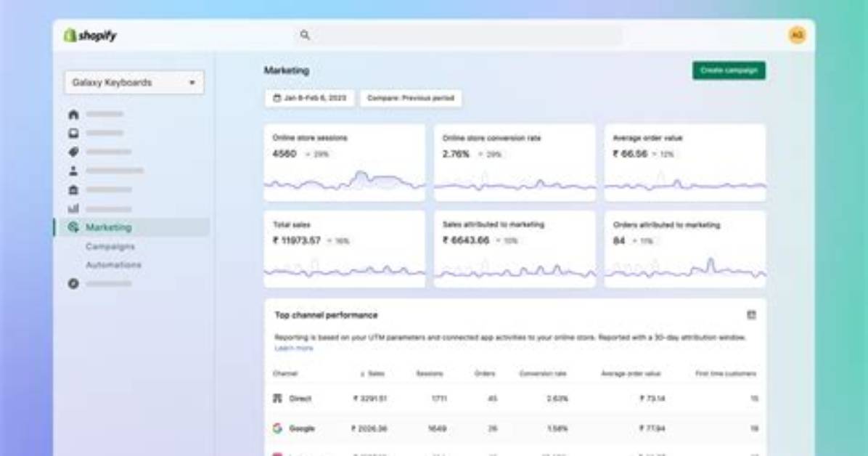Select Marketing in the sidebar
Screen dimensions: 868x456
[x=132, y=227]
